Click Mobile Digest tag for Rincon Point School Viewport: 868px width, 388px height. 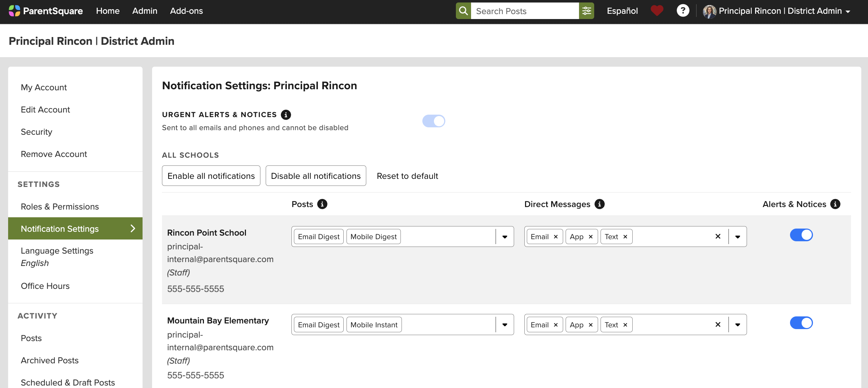tap(374, 237)
